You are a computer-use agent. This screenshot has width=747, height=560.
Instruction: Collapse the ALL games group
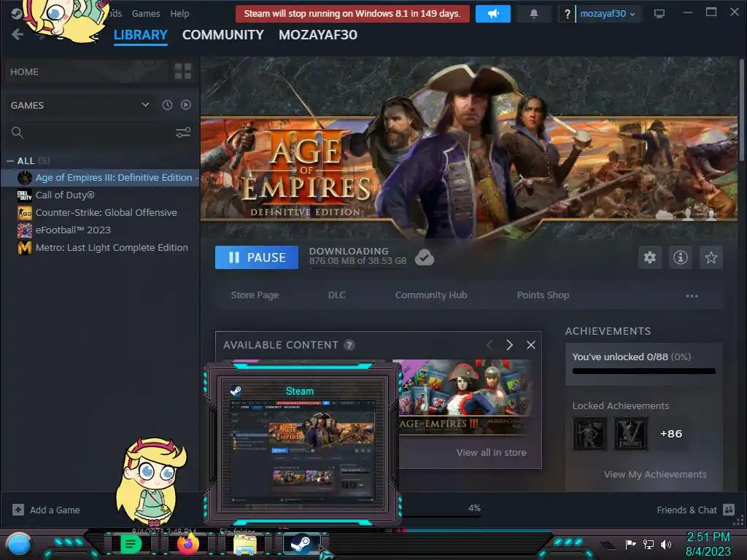pos(10,161)
